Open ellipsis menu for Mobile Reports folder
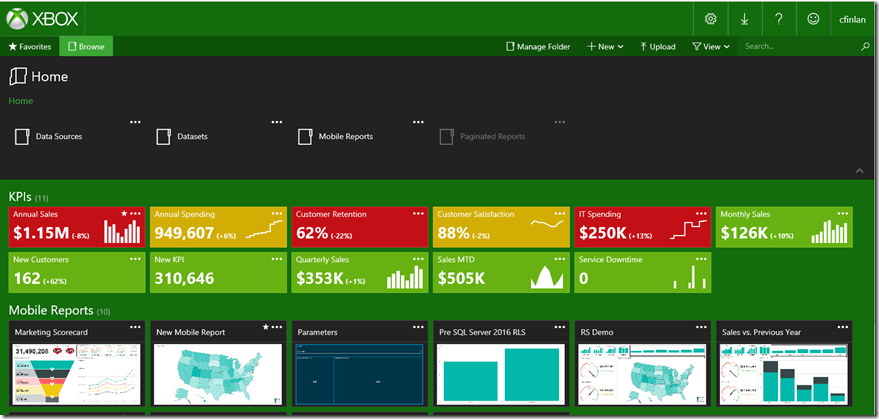 coord(418,122)
